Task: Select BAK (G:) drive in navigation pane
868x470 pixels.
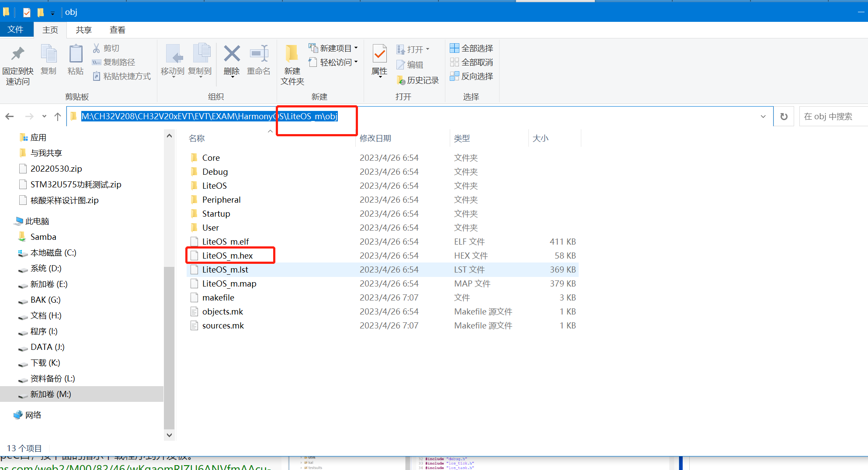Action: coord(45,300)
